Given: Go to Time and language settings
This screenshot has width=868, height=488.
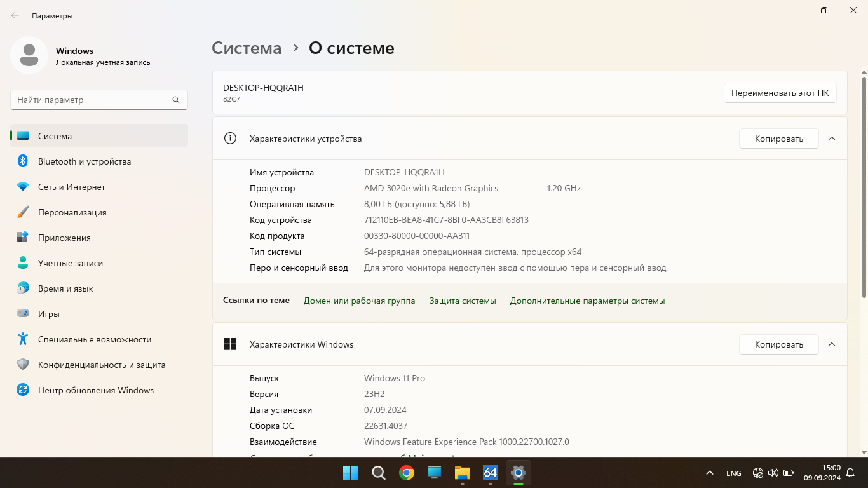Looking at the screenshot, I should [x=65, y=288].
